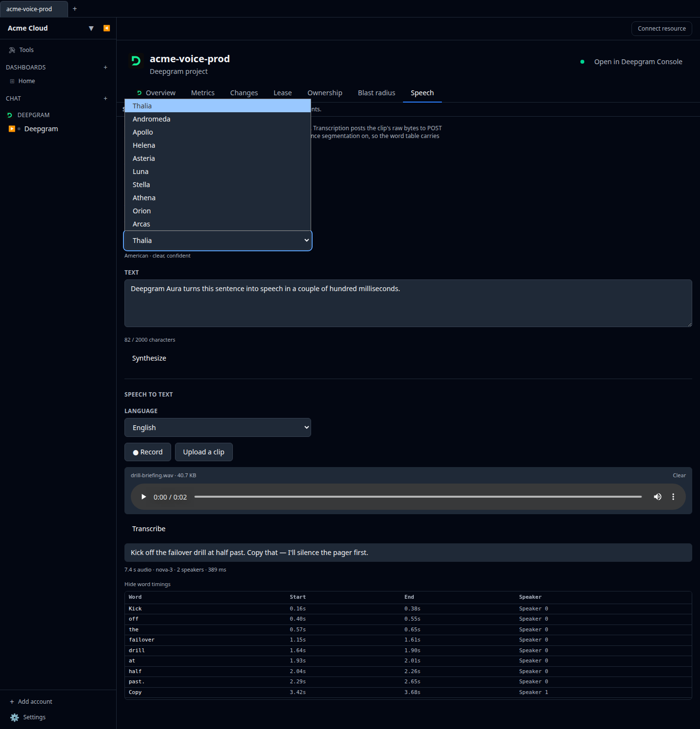This screenshot has height=729, width=700.
Task: Clear the drill-briefing.wav clip
Action: tap(679, 475)
